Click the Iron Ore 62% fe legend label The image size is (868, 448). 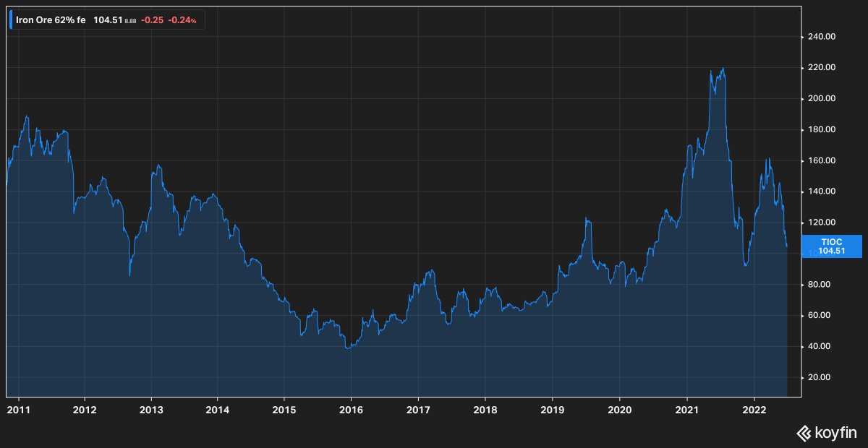pyautogui.click(x=51, y=20)
